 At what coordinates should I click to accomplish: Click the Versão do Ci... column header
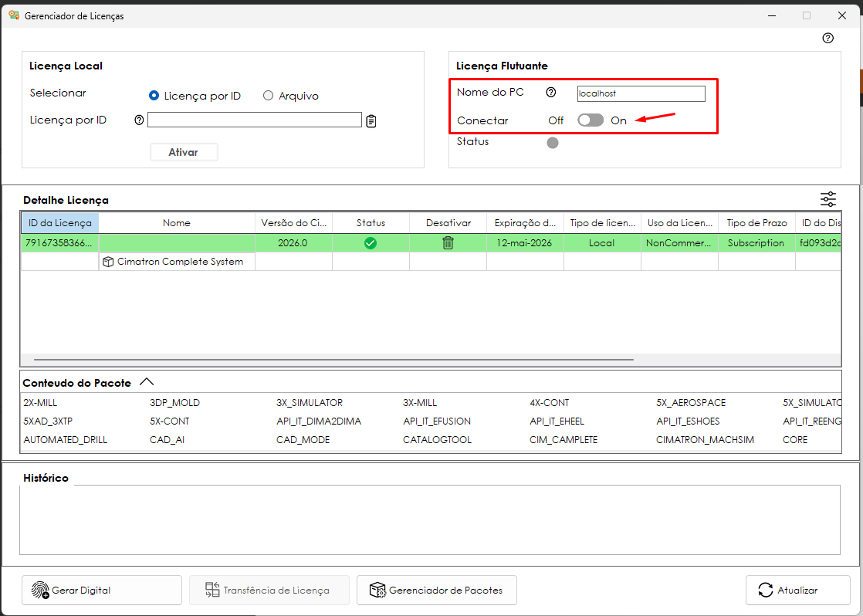(x=293, y=223)
